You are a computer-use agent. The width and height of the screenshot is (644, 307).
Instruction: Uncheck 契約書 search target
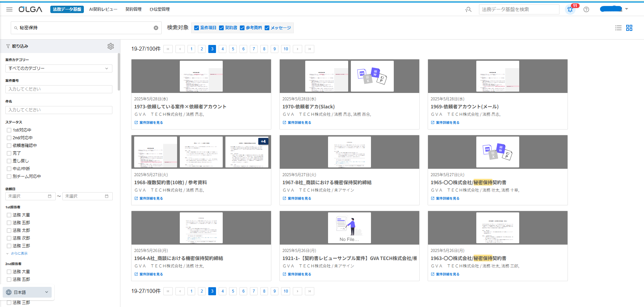click(221, 28)
